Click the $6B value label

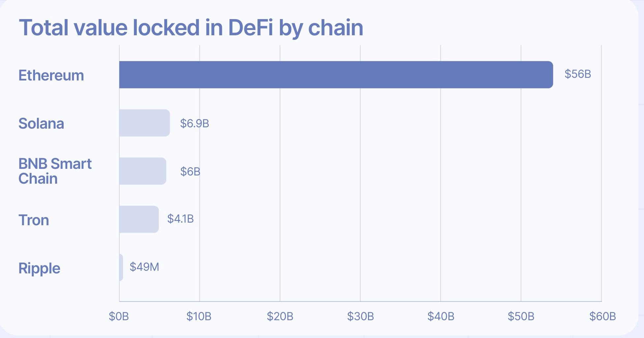[190, 171]
